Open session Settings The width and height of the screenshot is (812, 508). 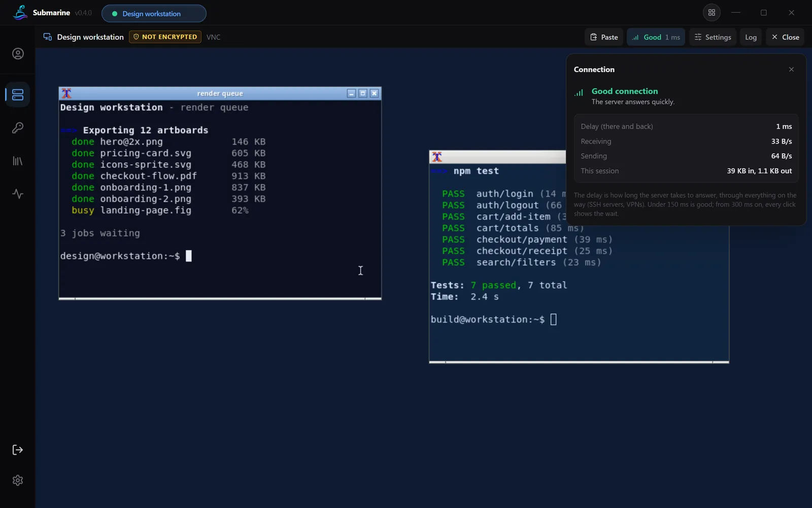[713, 37]
